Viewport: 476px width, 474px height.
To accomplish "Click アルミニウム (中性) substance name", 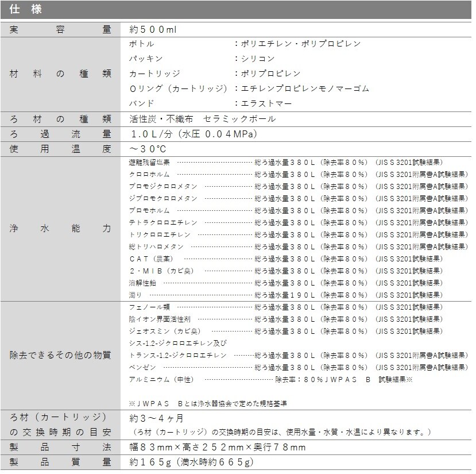I will click(161, 380).
